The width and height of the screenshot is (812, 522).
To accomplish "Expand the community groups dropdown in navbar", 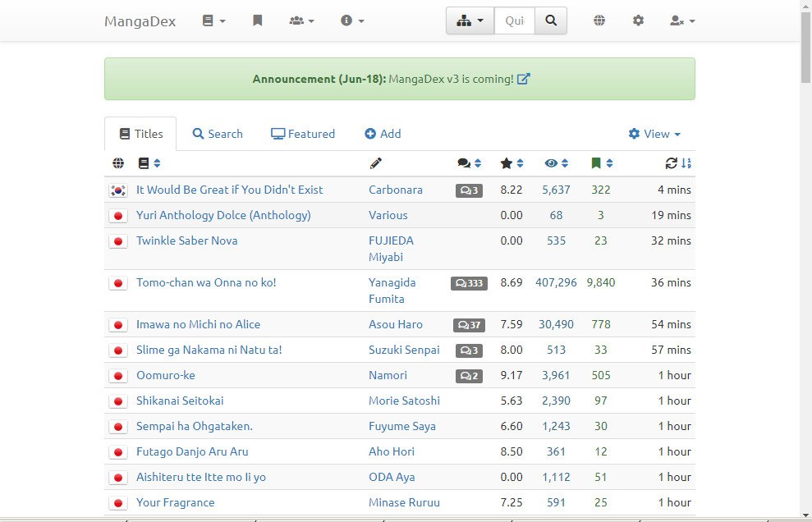I will click(302, 21).
